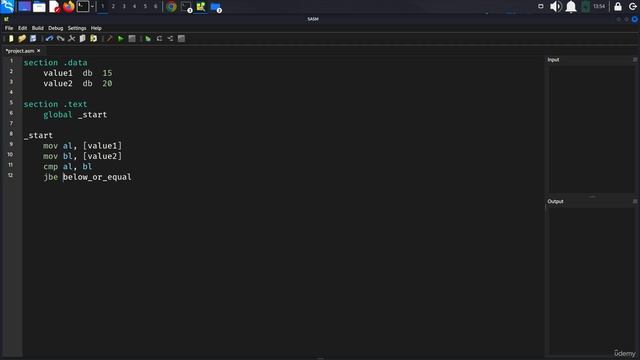Open the Kali applications menu
The image size is (640, 360).
click(x=7, y=7)
